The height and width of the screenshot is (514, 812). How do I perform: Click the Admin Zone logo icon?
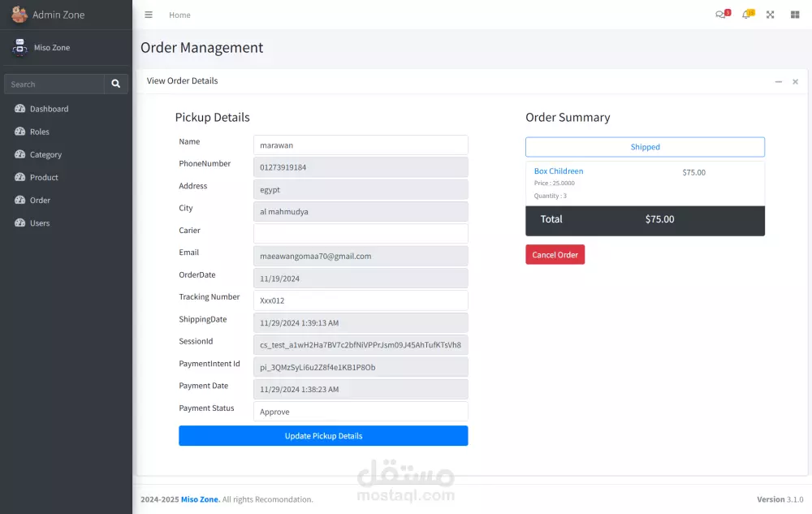point(19,15)
